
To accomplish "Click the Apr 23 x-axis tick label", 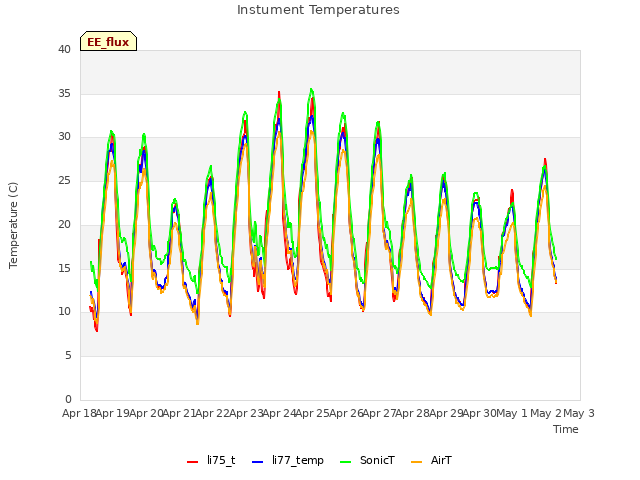I will (247, 413).
